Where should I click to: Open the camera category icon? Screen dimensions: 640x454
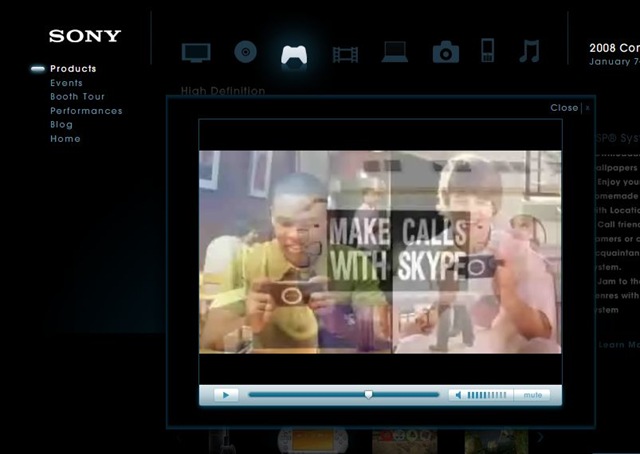pyautogui.click(x=446, y=52)
